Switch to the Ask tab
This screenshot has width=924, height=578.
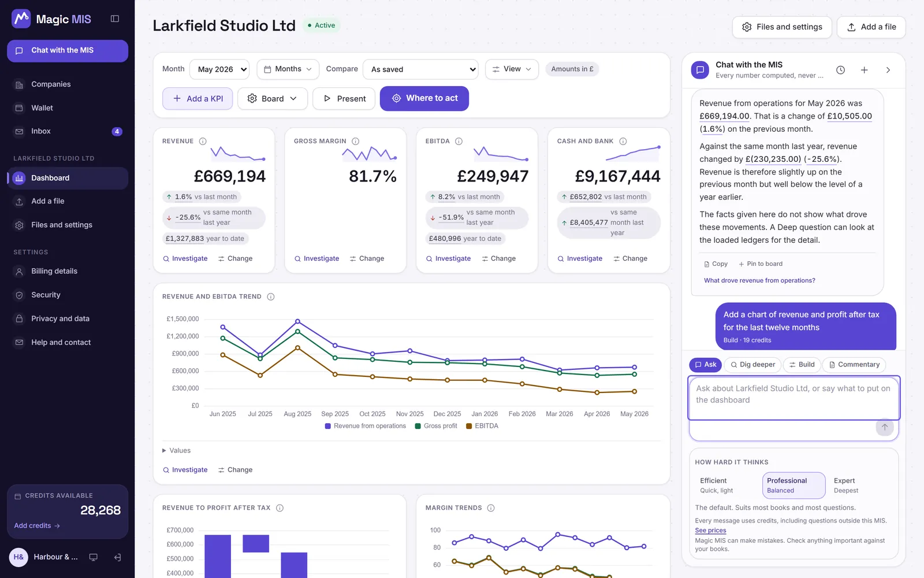pyautogui.click(x=705, y=365)
